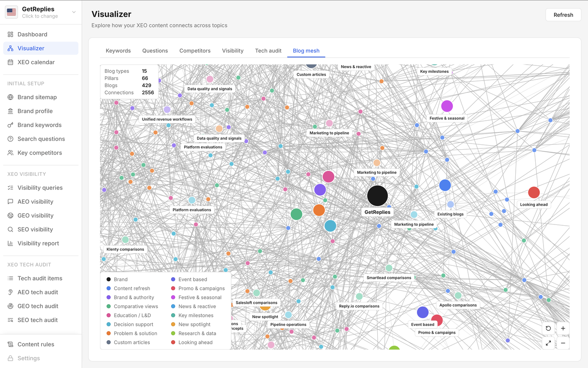Screen dimensions: 588x368
Task: Click the Visualizer icon in sidebar
Action: [11, 48]
